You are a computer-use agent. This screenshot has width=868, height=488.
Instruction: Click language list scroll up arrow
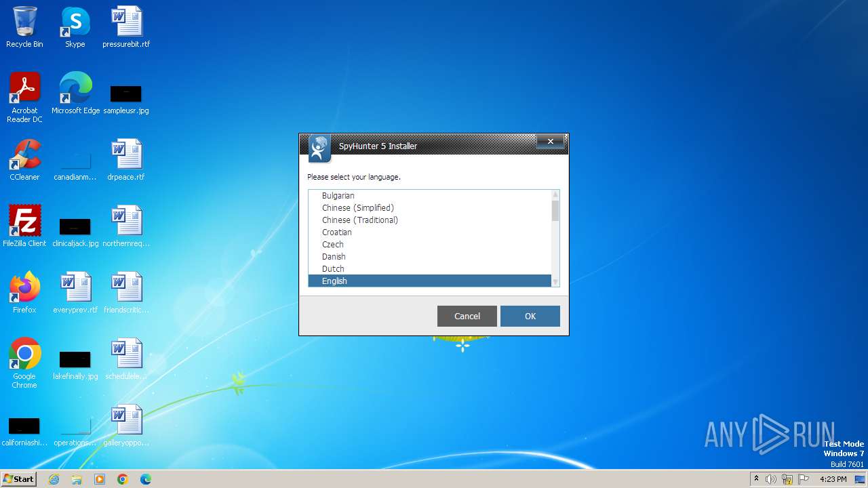555,195
